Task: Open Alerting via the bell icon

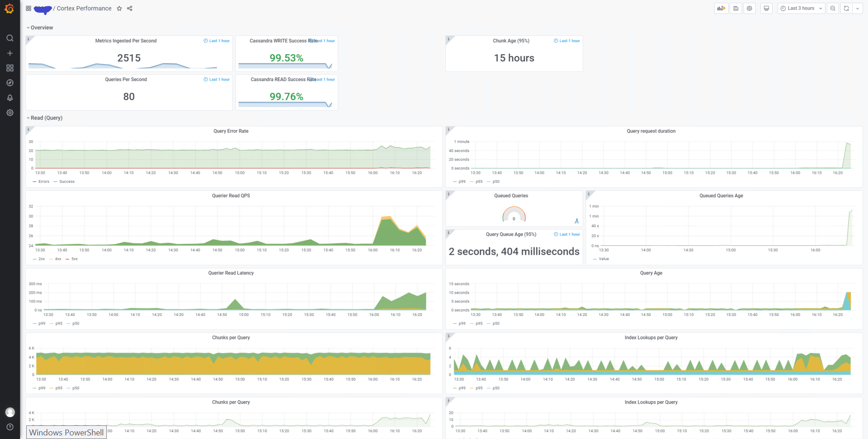Action: [x=10, y=97]
